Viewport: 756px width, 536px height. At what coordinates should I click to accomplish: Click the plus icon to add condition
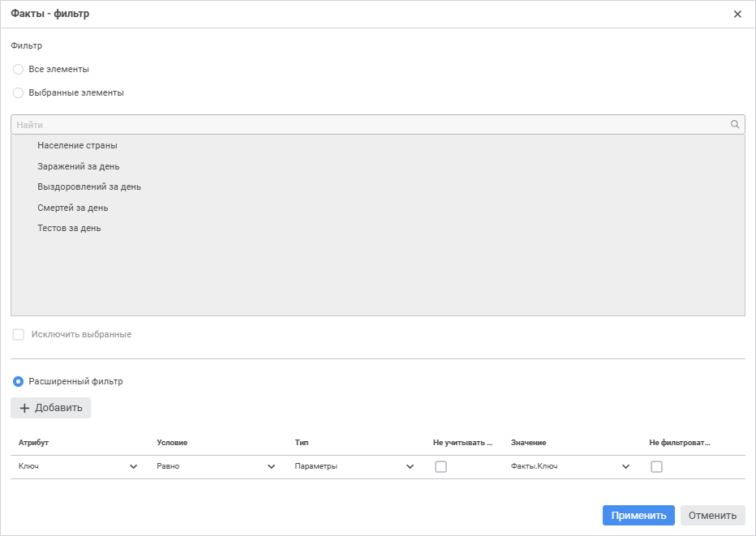click(x=24, y=408)
